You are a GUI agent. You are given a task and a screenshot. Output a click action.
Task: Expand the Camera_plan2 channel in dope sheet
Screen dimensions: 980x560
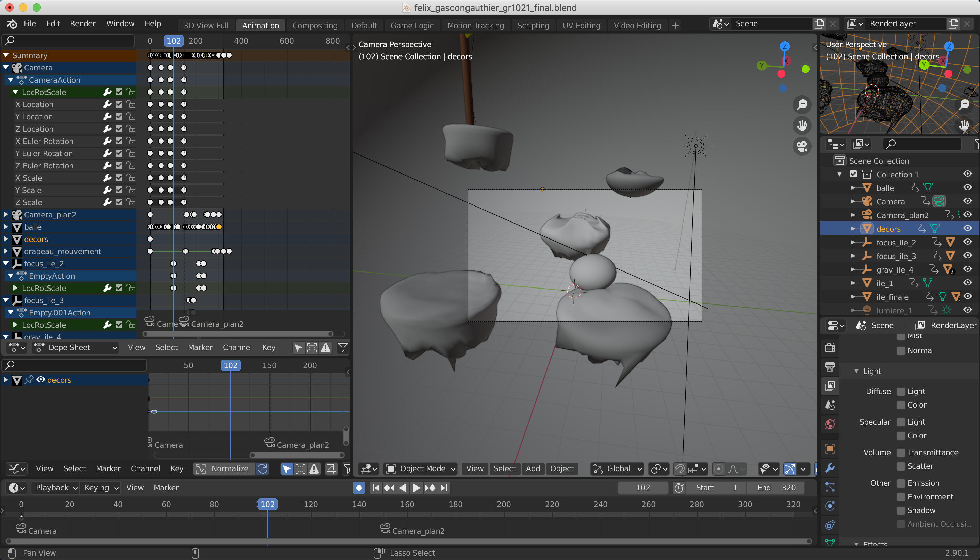[6, 215]
